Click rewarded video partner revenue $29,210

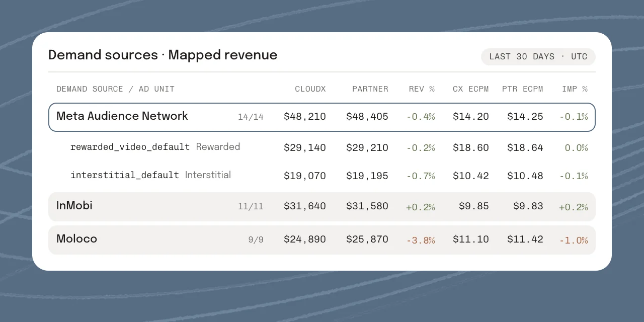[367, 148]
